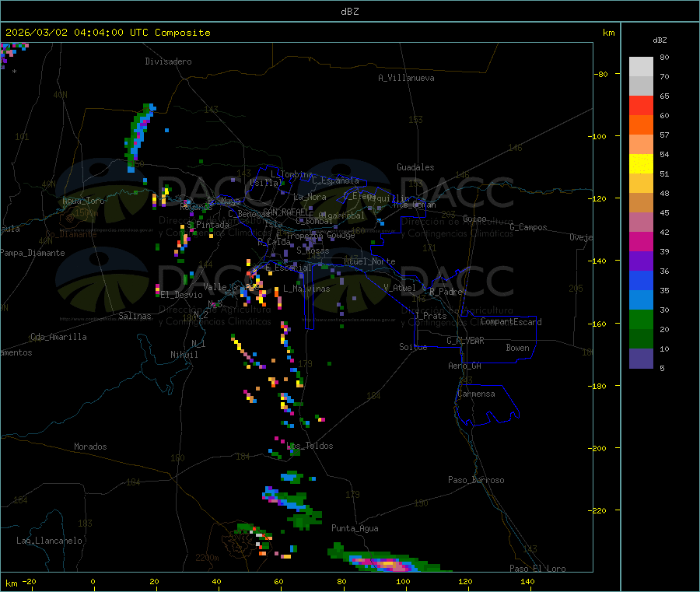Click the Nihuil place label
700x592 pixels.
[x=184, y=355]
